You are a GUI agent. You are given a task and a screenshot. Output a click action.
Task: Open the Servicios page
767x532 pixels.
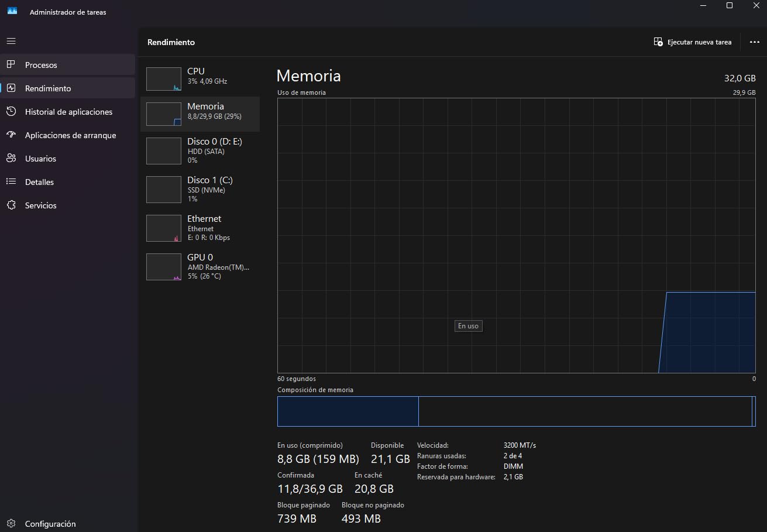[x=68, y=205]
